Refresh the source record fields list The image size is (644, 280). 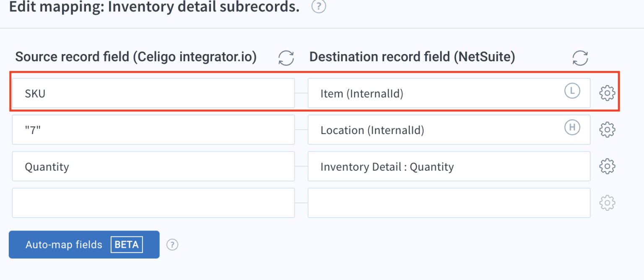tap(286, 58)
